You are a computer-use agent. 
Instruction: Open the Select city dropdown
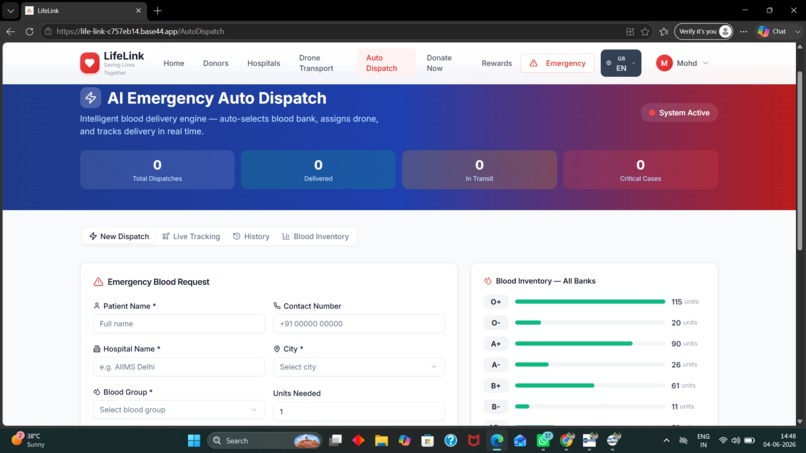[x=359, y=367]
